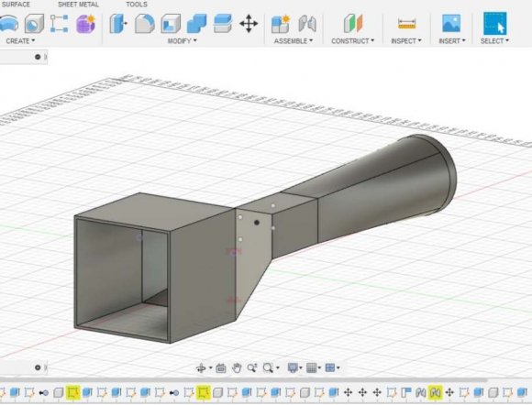The width and height of the screenshot is (532, 405).
Task: Click the Insert image icon
Action: (451, 24)
